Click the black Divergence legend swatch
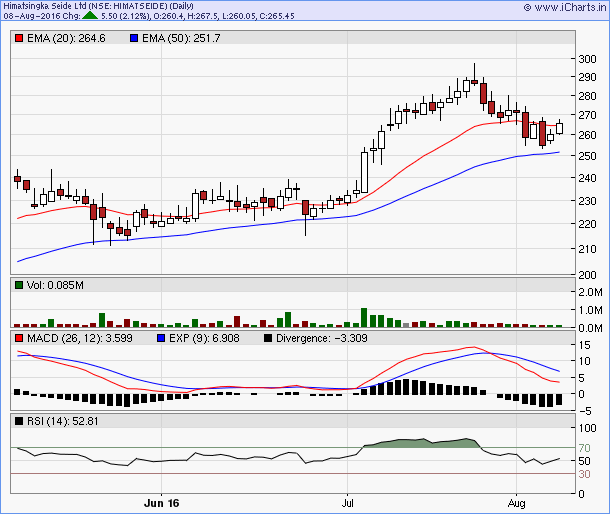Viewport: 610px width, 514px height. (268, 338)
